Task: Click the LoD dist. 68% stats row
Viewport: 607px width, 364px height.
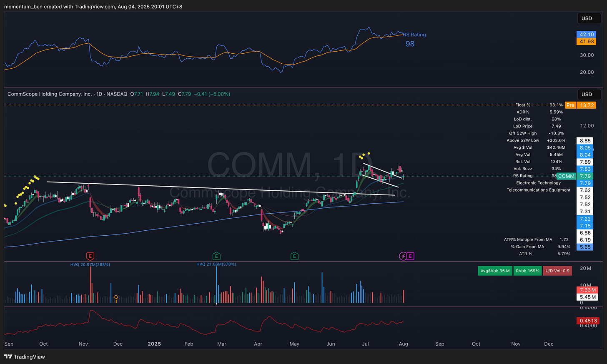Action: 538,119
